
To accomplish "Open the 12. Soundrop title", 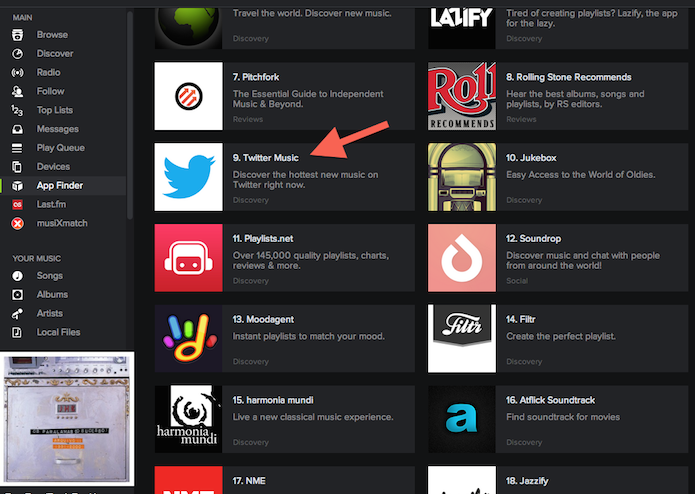I will 533,239.
